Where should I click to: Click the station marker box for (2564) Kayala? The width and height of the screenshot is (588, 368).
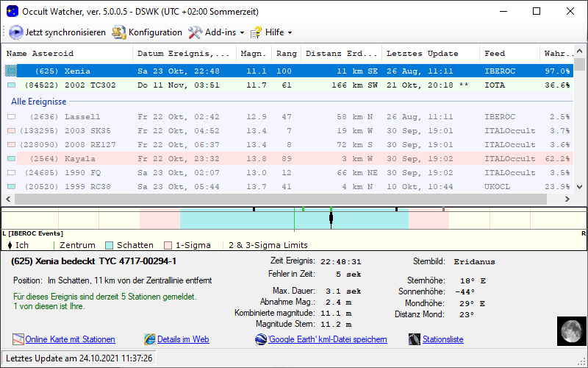click(11, 159)
